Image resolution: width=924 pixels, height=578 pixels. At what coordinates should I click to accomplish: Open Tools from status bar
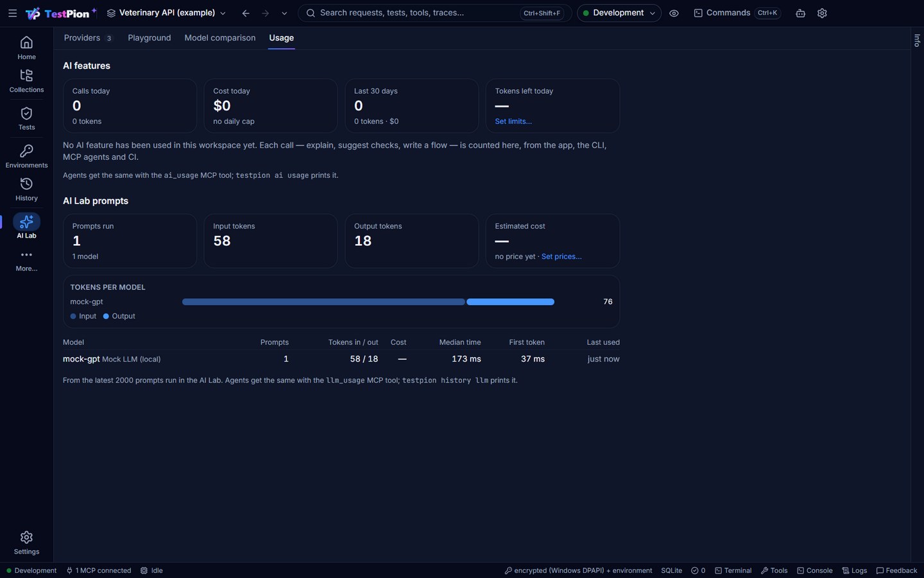pos(774,570)
